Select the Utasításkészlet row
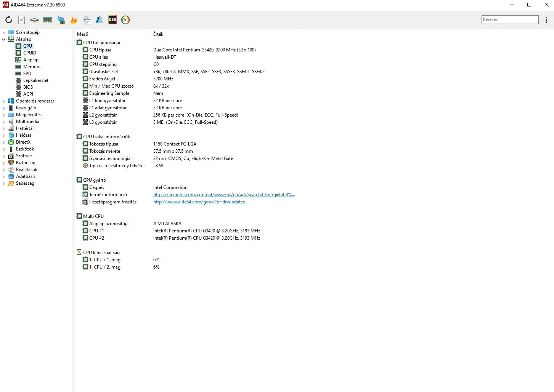Image resolution: width=554 pixels, height=392 pixels. [x=187, y=72]
